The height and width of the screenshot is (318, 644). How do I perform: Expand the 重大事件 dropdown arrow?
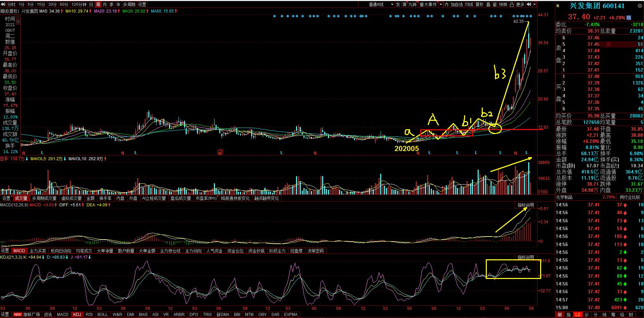point(441,4)
